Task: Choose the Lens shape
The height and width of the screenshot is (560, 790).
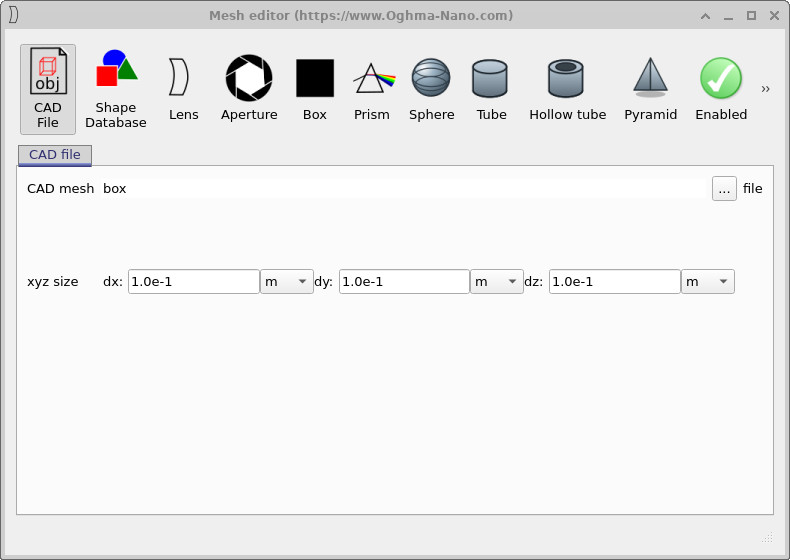Action: pos(183,89)
